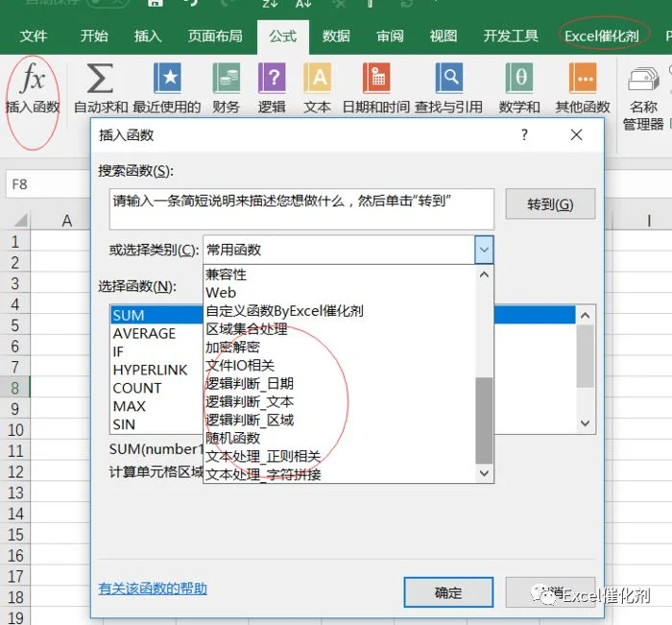The height and width of the screenshot is (625, 672).
Task: Click the 转到(G) button
Action: [550, 204]
